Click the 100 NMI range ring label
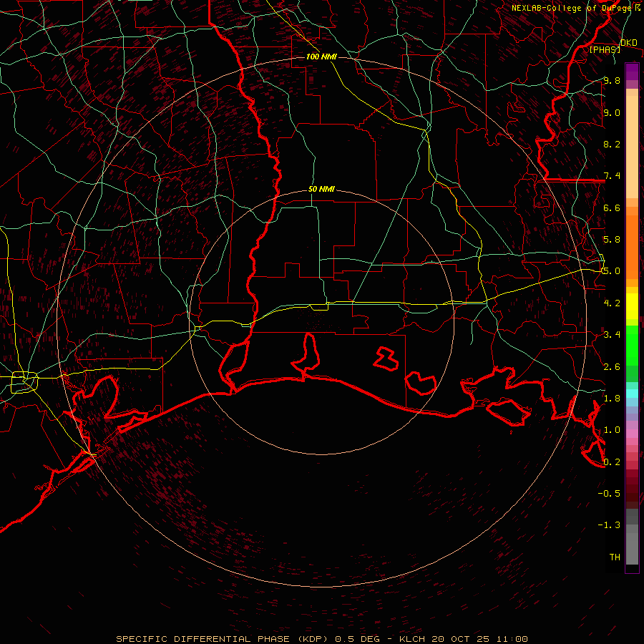 coord(321,57)
